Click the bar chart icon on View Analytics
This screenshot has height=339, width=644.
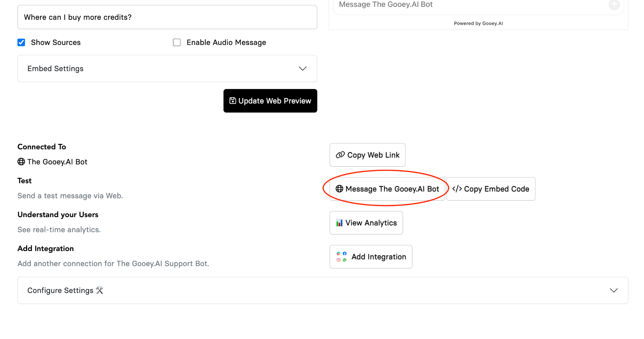pyautogui.click(x=339, y=223)
